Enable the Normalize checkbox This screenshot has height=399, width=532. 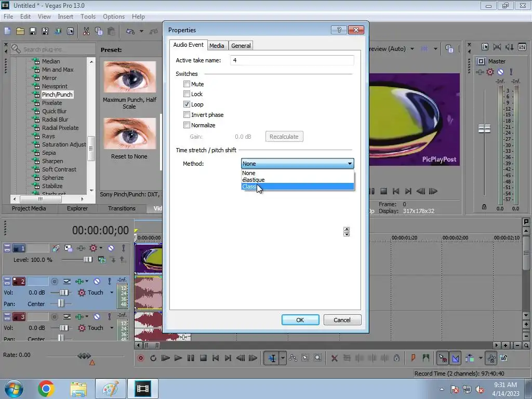coord(187,125)
